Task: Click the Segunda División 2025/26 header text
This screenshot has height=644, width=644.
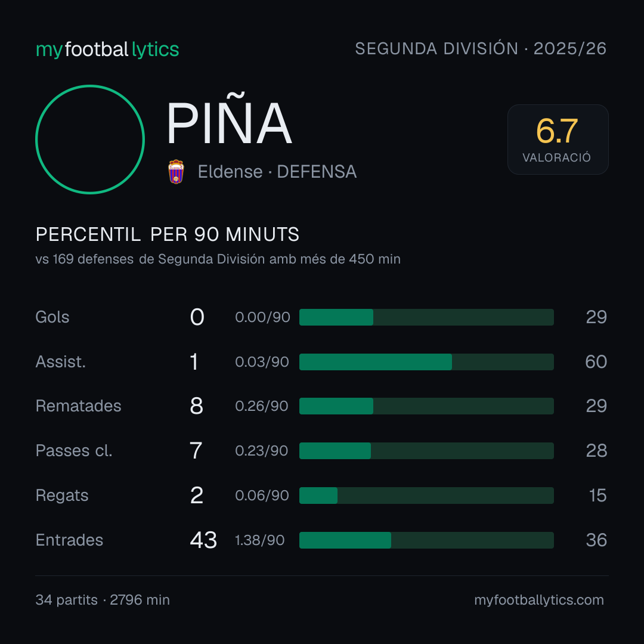Action: click(x=481, y=48)
